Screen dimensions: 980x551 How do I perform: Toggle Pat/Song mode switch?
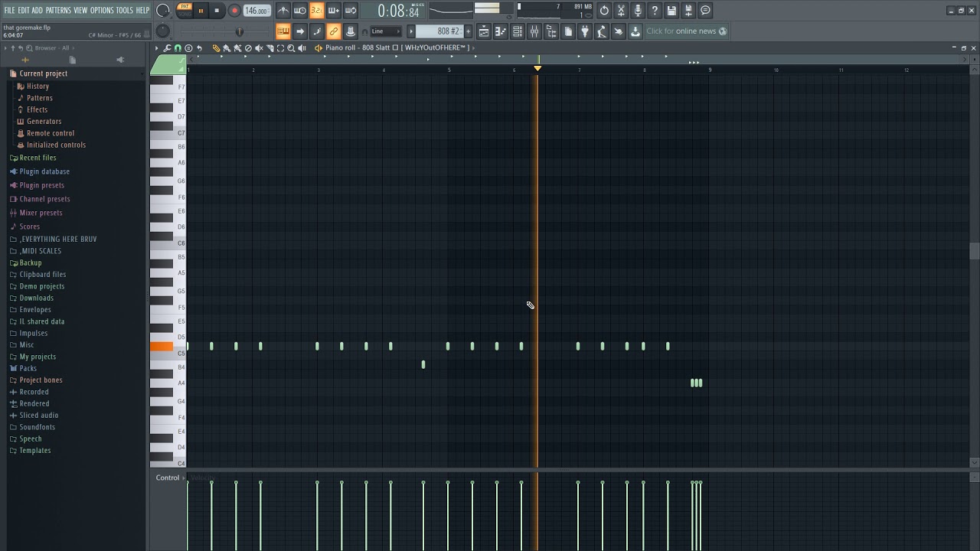click(x=184, y=10)
